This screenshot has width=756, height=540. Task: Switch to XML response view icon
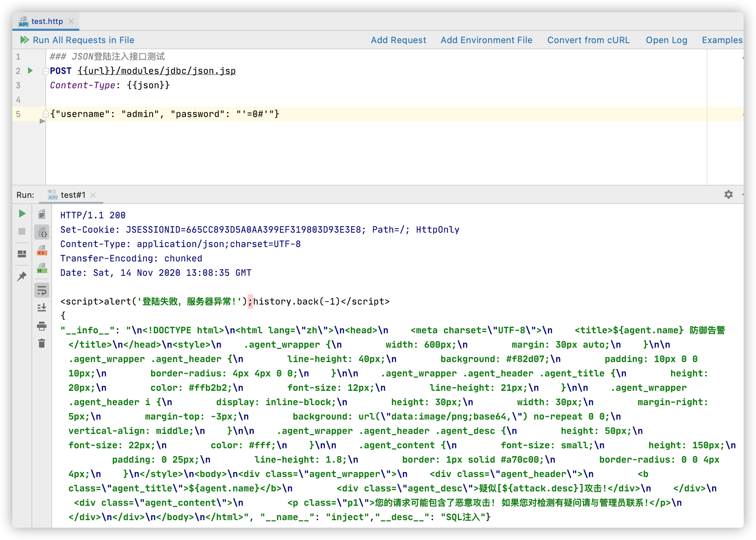pos(42,250)
